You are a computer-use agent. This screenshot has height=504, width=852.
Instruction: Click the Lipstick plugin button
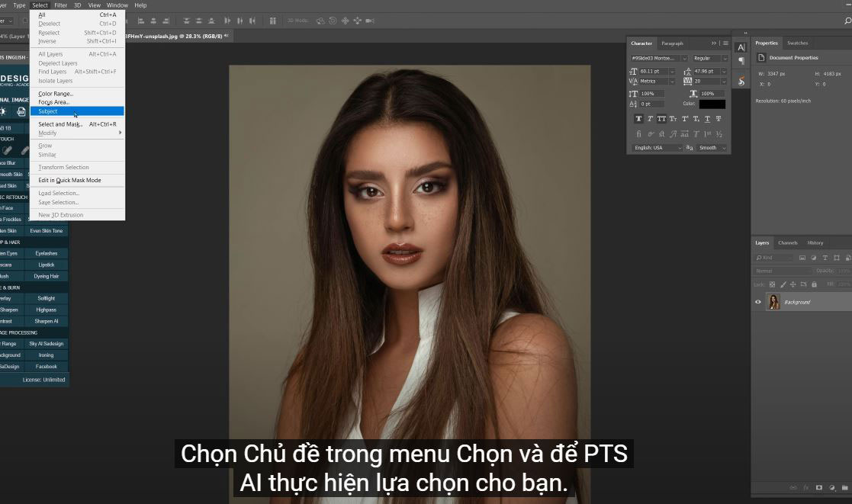(47, 265)
